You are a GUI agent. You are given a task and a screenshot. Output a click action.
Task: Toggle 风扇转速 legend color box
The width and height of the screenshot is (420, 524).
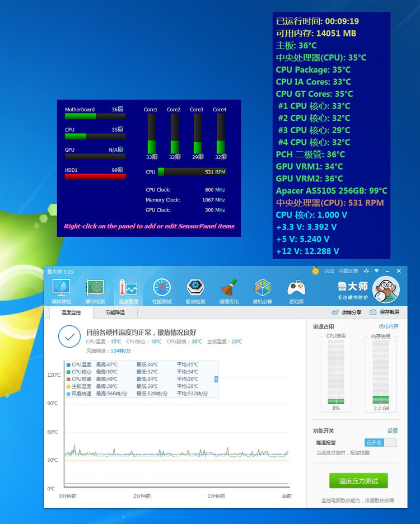(x=68, y=394)
